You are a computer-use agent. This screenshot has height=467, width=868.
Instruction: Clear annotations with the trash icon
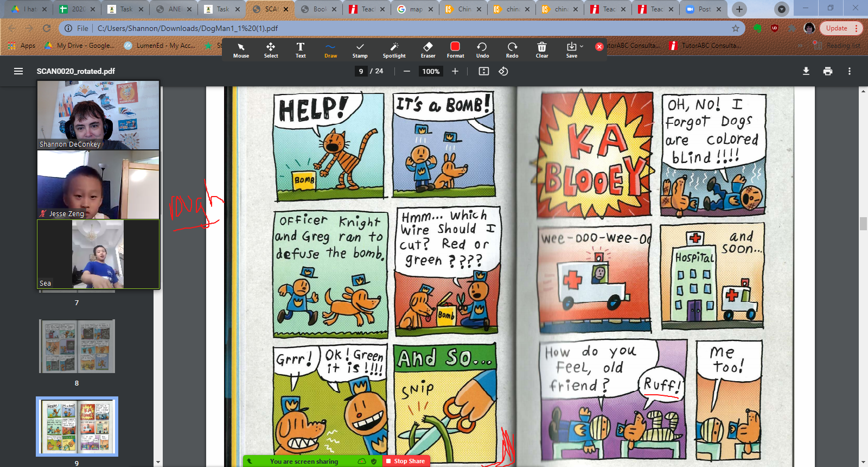pos(542,50)
